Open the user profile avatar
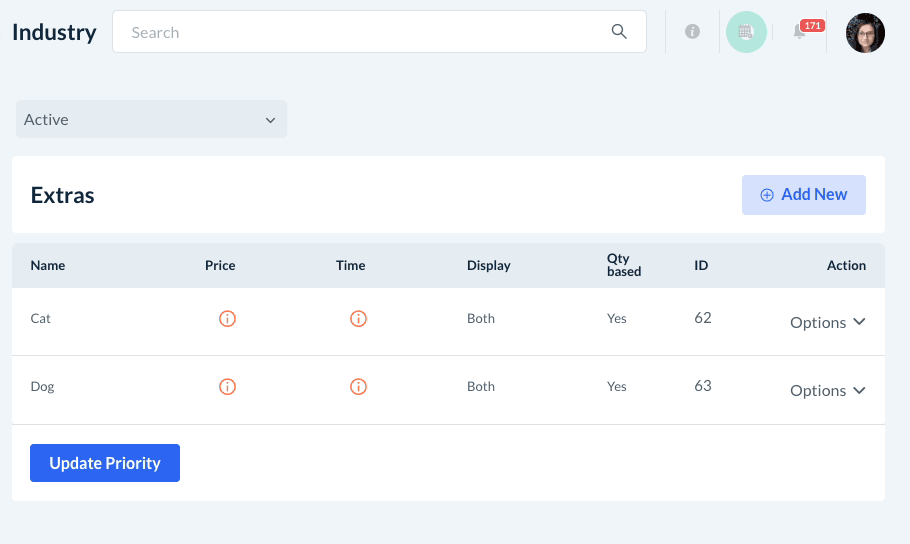Viewport: 910px width, 544px height. [865, 32]
